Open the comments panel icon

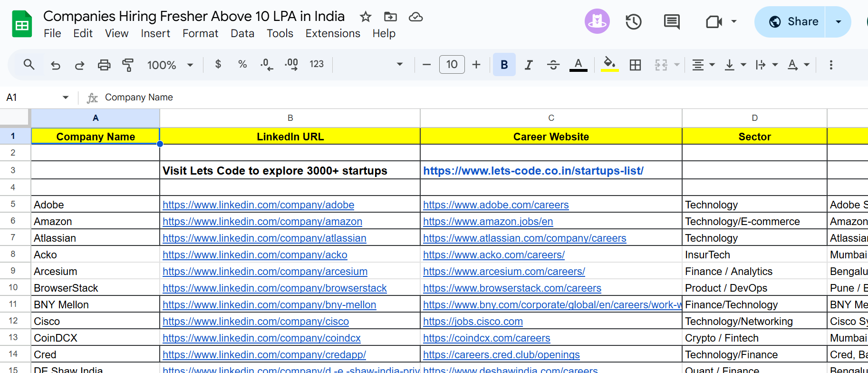click(x=672, y=21)
